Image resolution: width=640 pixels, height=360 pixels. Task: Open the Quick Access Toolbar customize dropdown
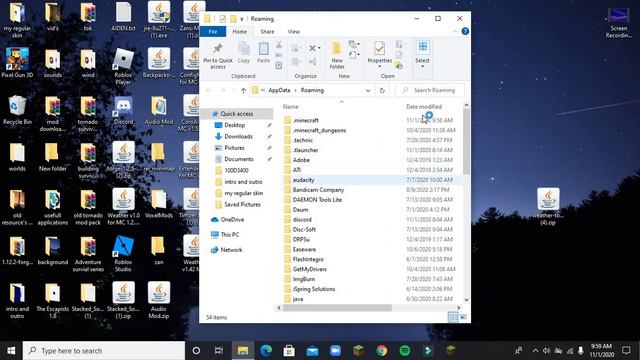242,19
